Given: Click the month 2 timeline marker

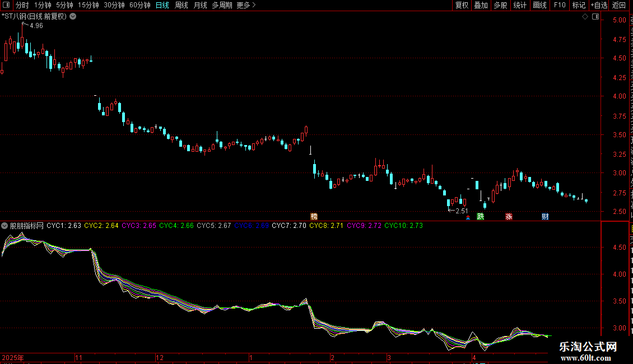Looking at the screenshot, I should click(332, 357).
